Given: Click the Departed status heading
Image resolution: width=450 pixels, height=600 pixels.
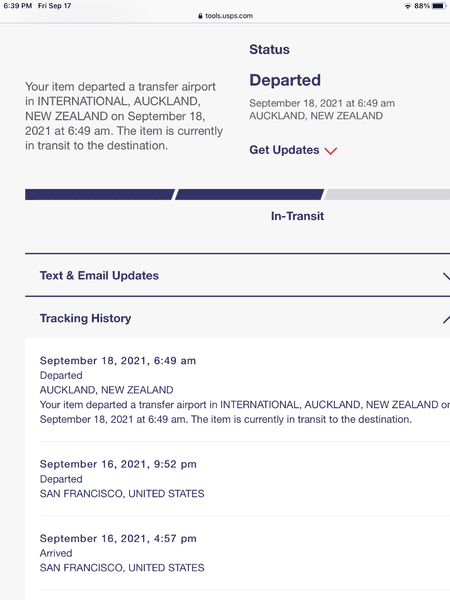Looking at the screenshot, I should [x=285, y=80].
